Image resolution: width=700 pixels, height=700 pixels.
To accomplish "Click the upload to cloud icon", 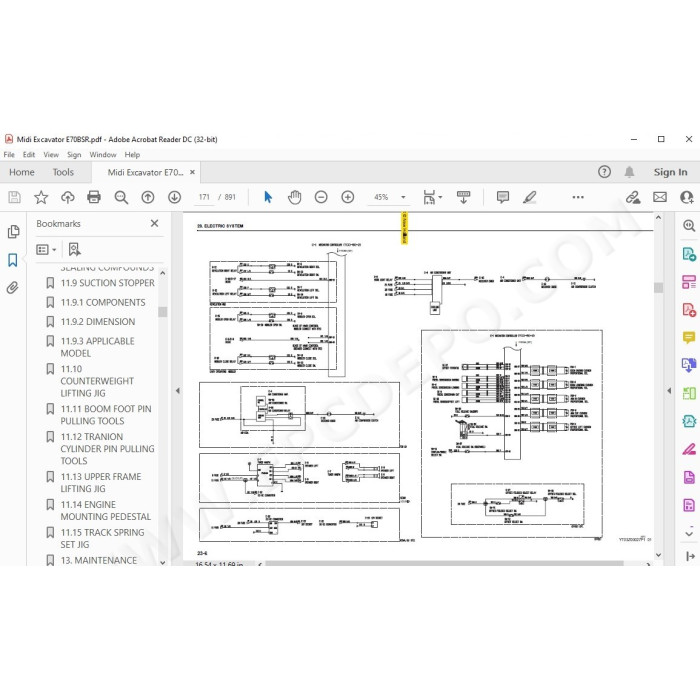I will (67, 197).
